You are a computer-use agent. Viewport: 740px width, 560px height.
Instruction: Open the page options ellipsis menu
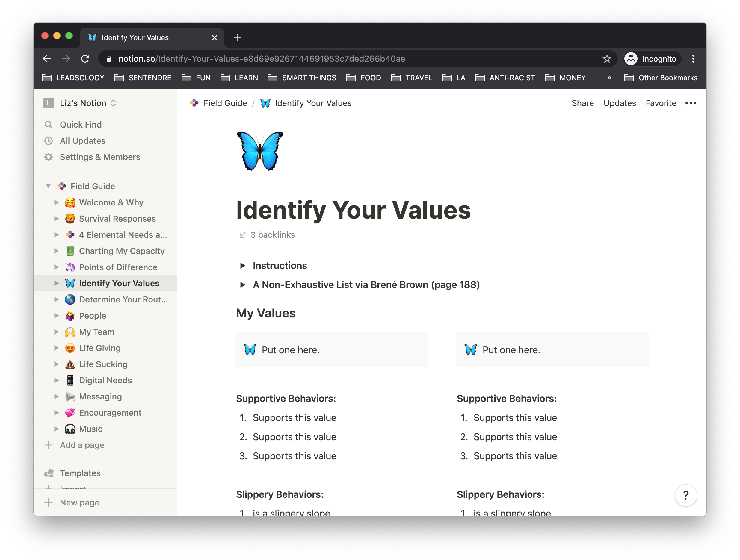[691, 103]
